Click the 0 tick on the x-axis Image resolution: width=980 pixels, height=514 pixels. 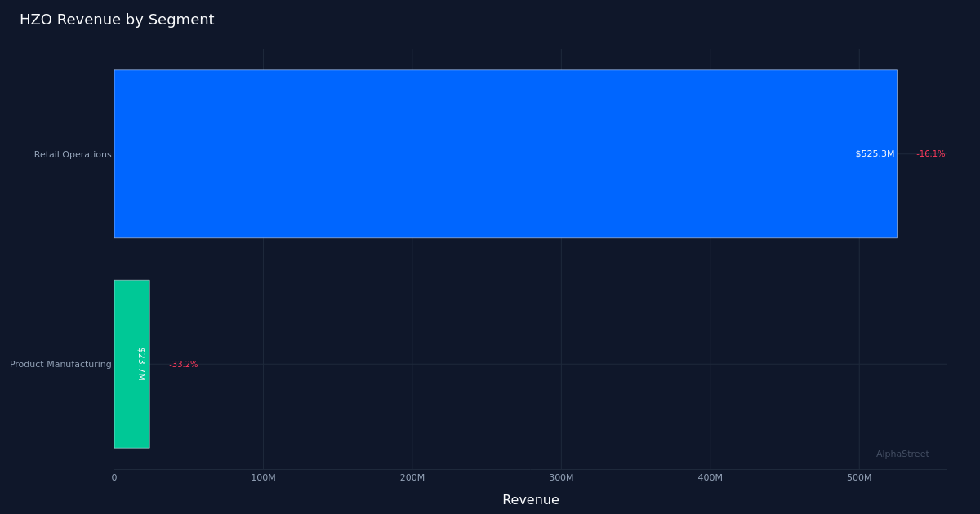(x=114, y=477)
